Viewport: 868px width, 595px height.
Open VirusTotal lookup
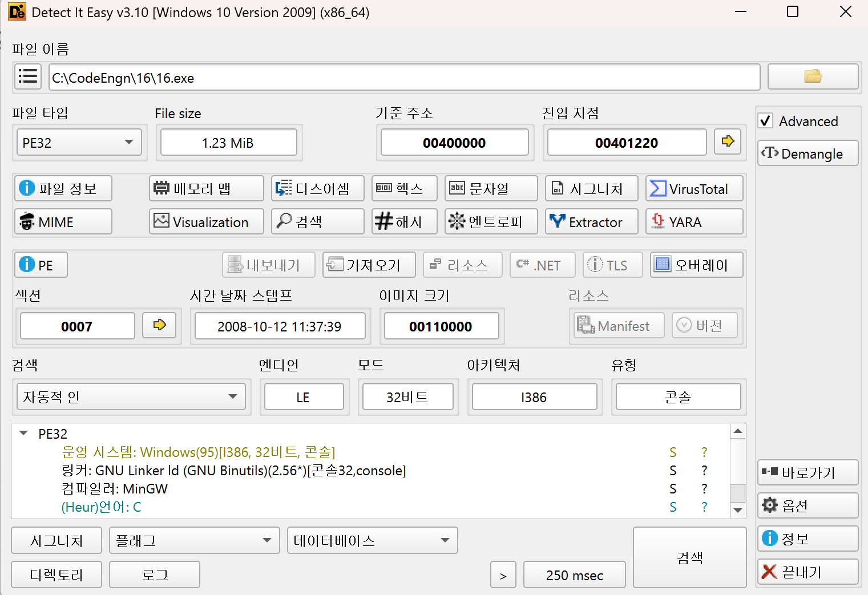pos(695,188)
